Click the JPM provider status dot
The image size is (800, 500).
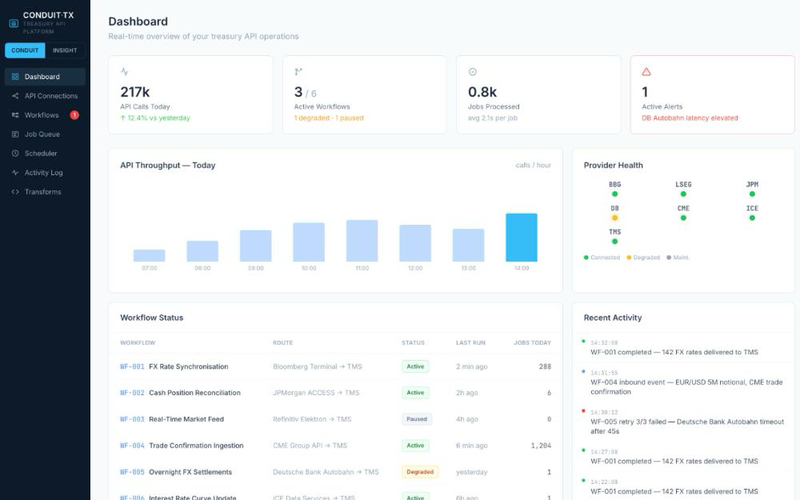[x=752, y=194]
